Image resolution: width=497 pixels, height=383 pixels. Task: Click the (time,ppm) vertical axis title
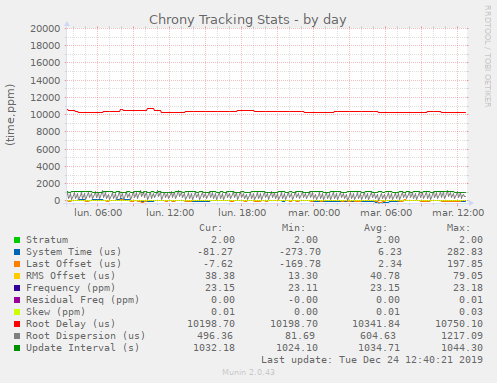point(10,114)
